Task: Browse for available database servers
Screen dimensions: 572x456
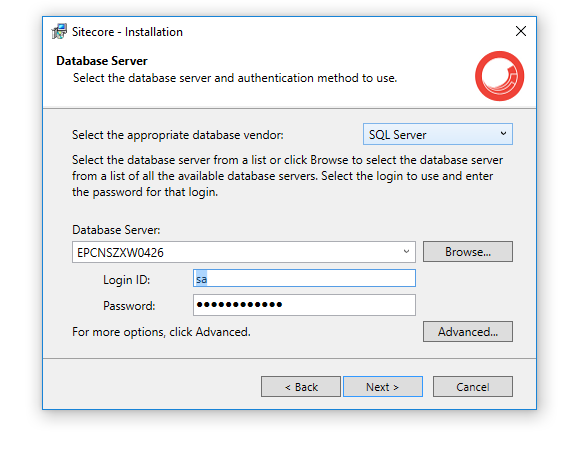Action: (x=468, y=252)
